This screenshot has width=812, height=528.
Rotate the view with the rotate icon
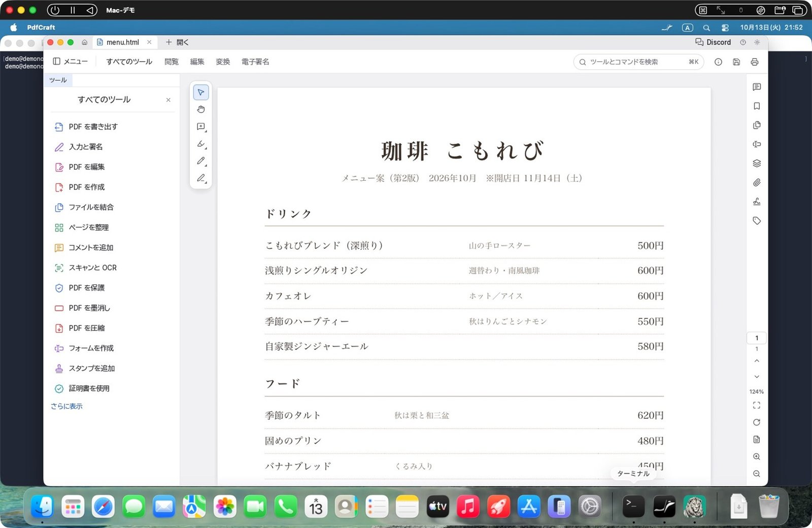coord(757,422)
